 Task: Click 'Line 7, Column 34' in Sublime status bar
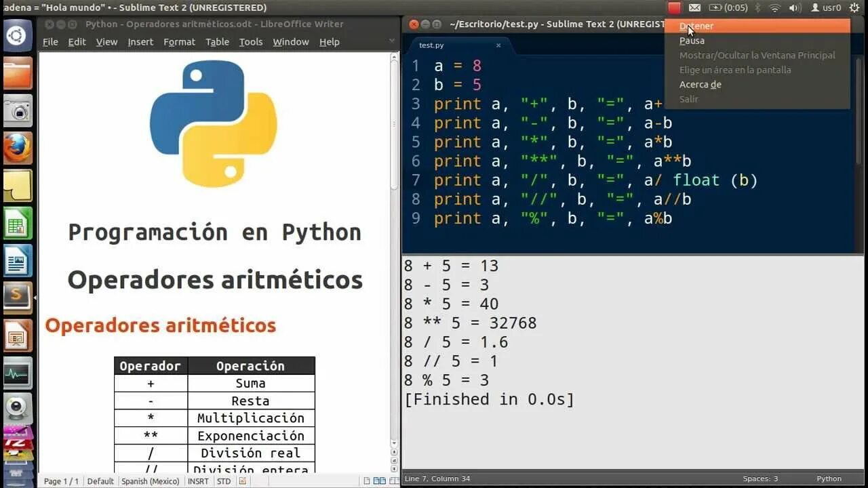[437, 479]
